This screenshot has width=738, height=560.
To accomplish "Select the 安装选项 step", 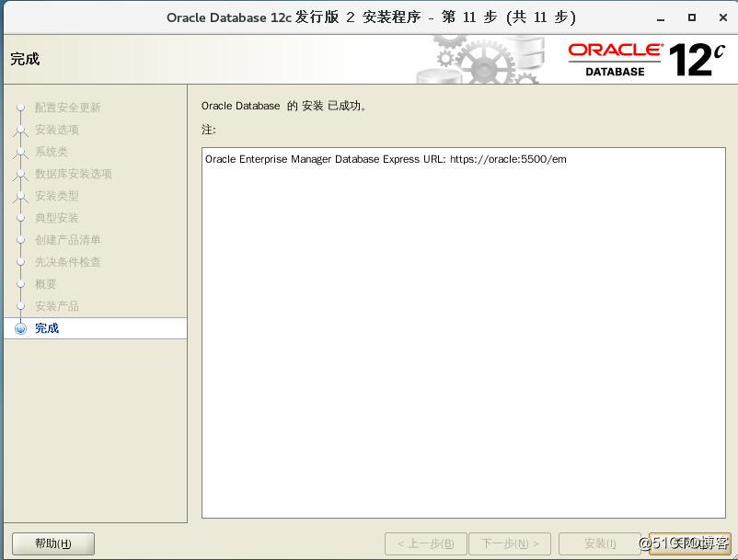I will (57, 130).
